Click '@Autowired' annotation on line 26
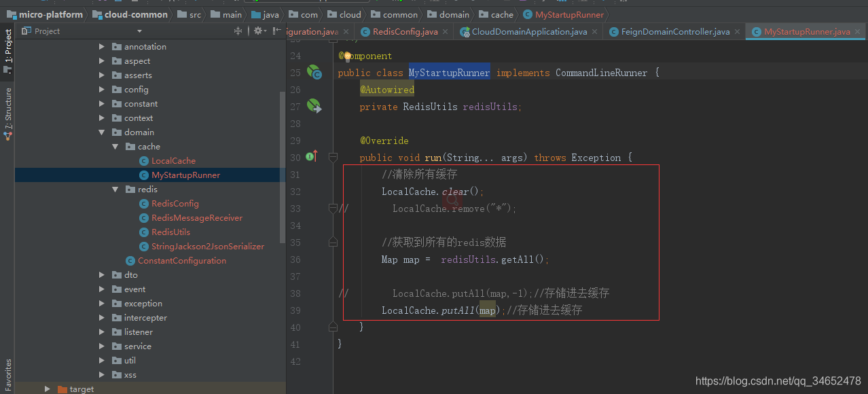 (387, 90)
